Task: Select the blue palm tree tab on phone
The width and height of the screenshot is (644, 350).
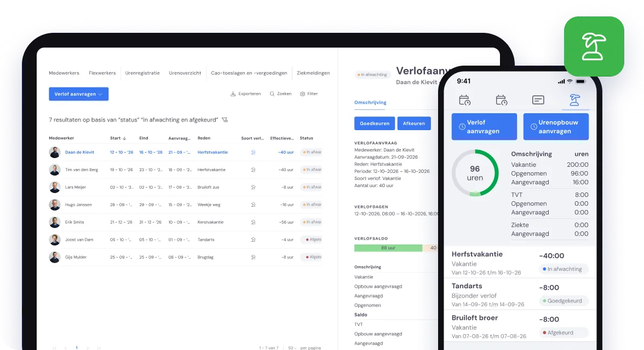Action: [574, 100]
